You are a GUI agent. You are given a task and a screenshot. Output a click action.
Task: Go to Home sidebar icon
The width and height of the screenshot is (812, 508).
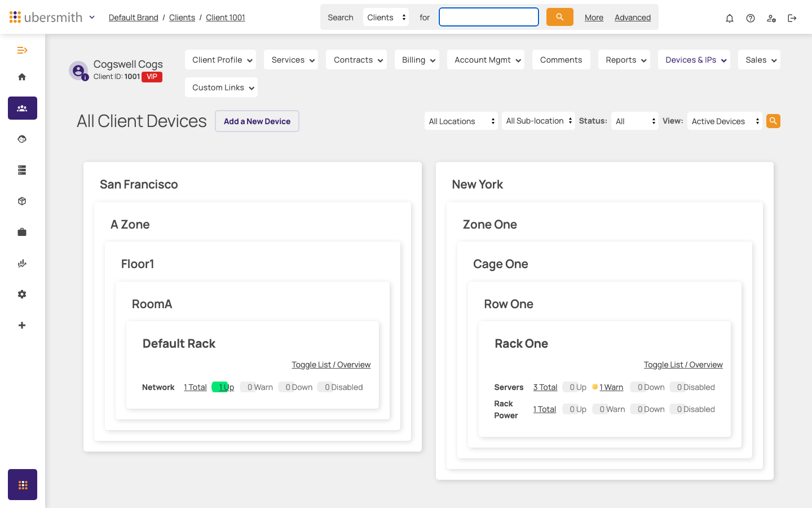click(x=22, y=77)
